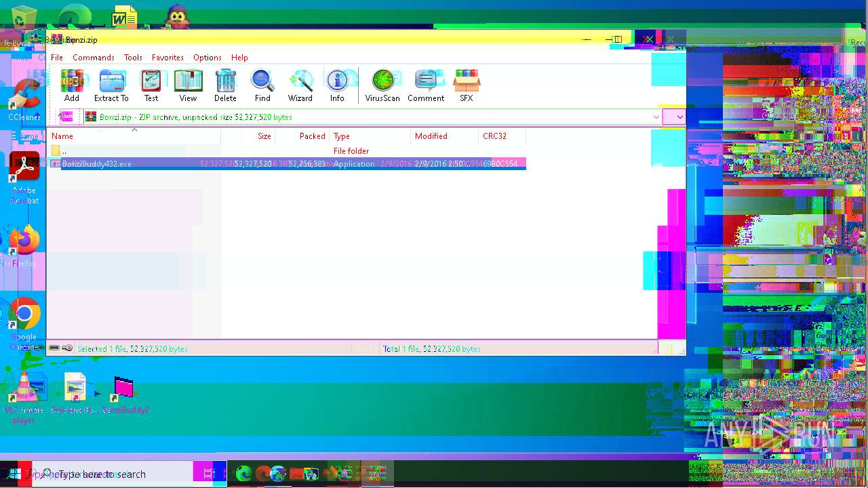
Task: Click the Bonzi.zip window title
Action: click(x=81, y=40)
